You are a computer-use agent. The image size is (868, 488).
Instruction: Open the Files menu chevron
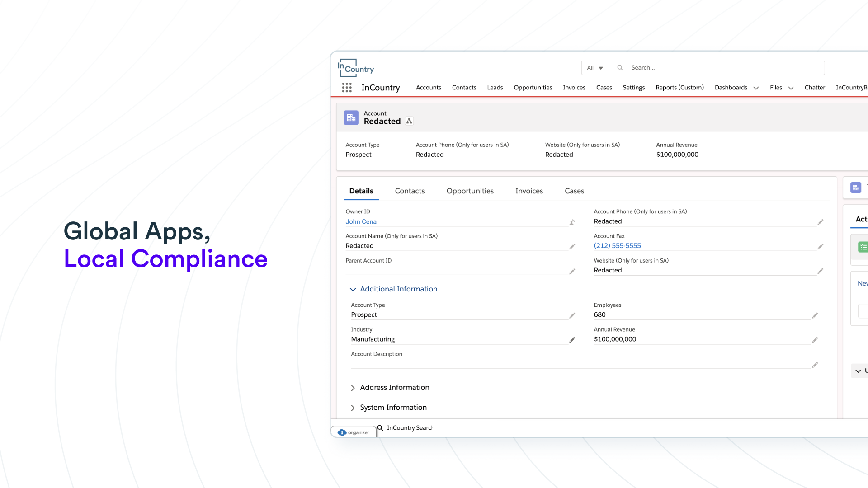coord(791,88)
